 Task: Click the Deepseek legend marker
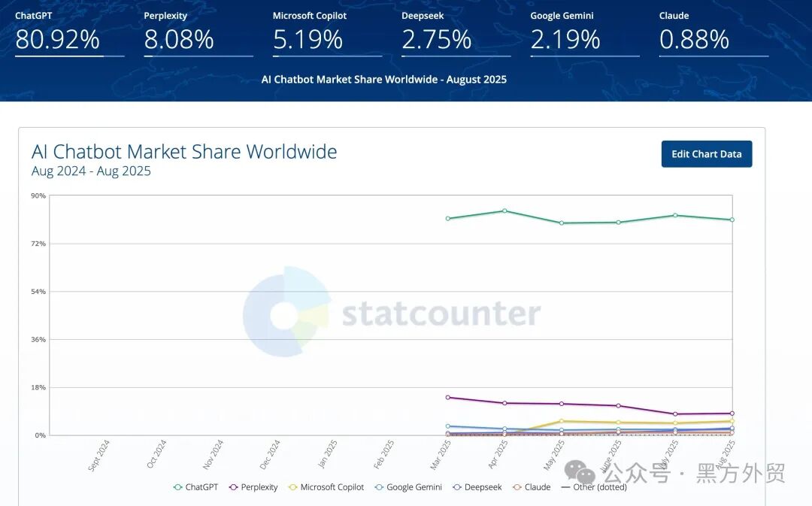pos(458,487)
